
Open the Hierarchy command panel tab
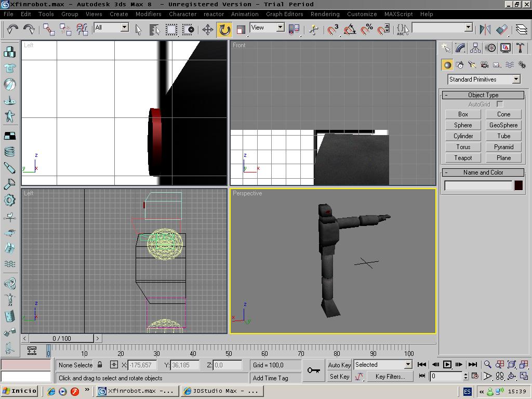[x=475, y=48]
